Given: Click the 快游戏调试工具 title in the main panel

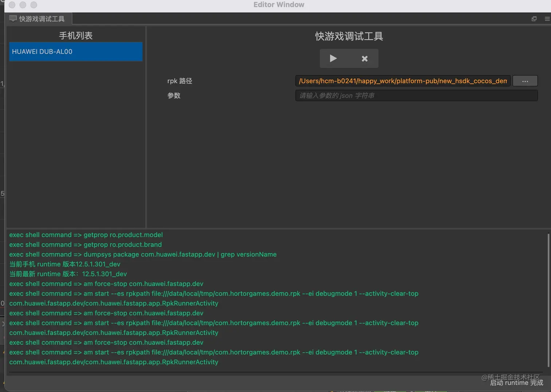Looking at the screenshot, I should [349, 36].
